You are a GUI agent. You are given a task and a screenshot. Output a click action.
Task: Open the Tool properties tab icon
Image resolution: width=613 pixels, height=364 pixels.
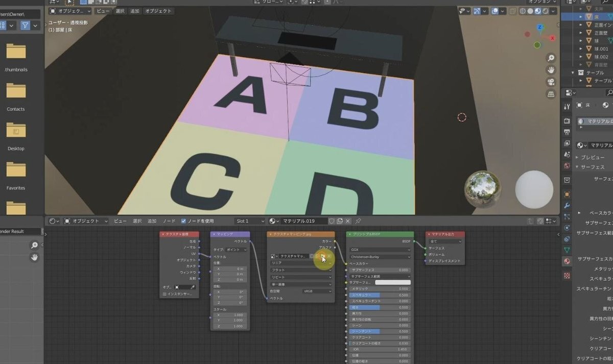pyautogui.click(x=567, y=106)
